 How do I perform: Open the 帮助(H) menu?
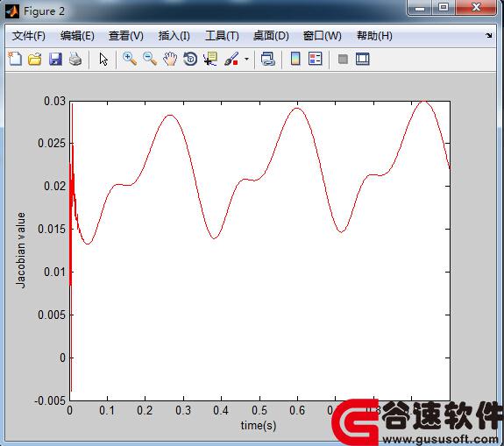coord(374,36)
